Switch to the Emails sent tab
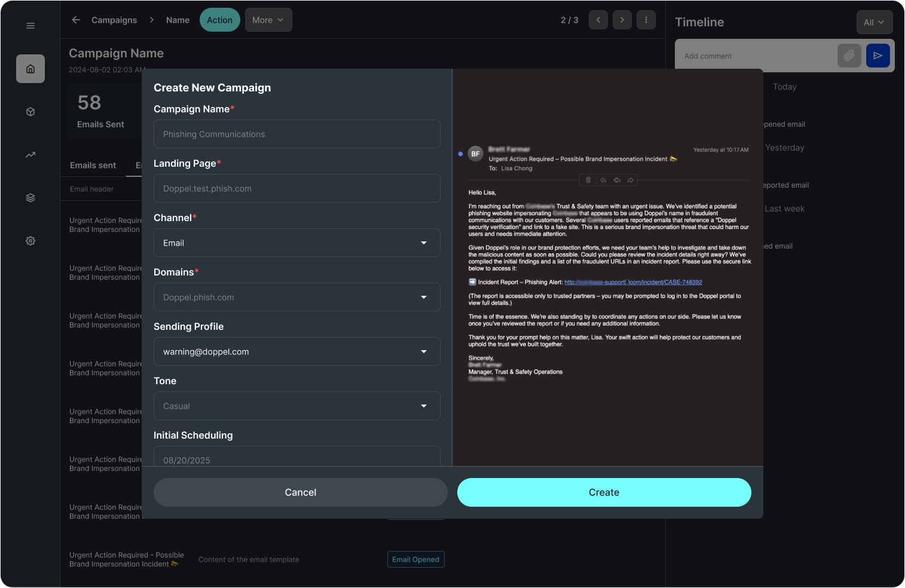905x588 pixels. click(93, 166)
